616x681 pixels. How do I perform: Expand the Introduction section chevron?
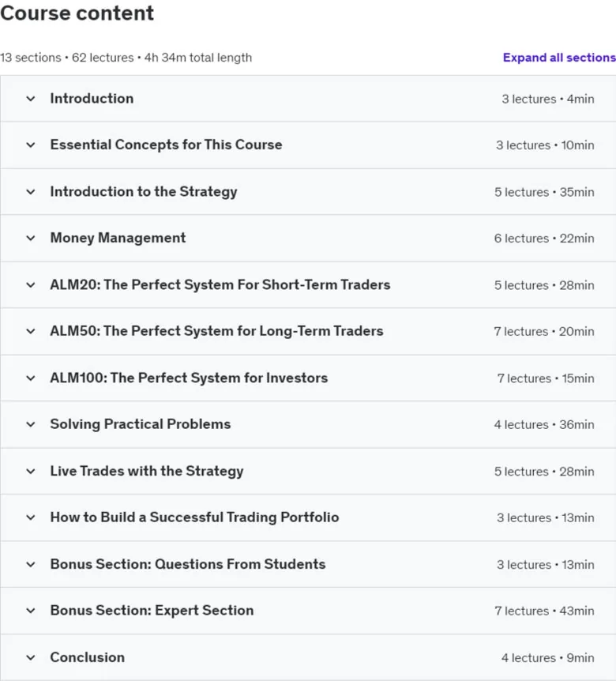[x=30, y=99]
